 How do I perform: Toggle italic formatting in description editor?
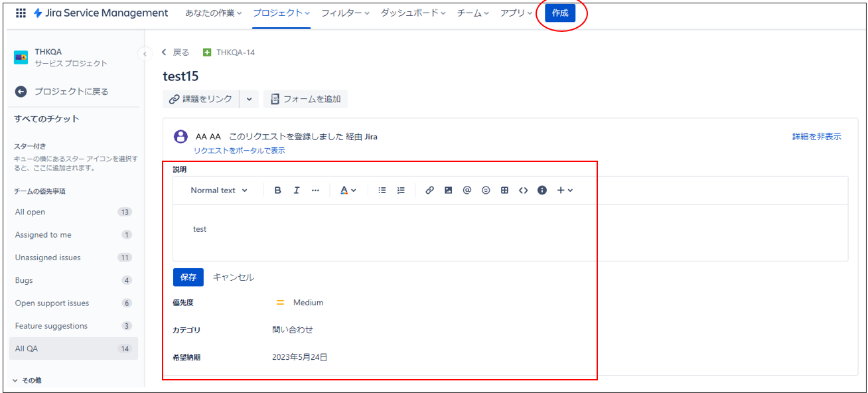pos(297,191)
